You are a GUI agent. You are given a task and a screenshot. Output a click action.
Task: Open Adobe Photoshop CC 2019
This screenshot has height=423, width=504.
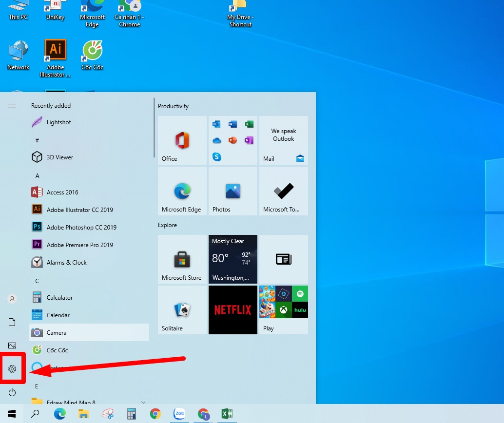point(81,228)
